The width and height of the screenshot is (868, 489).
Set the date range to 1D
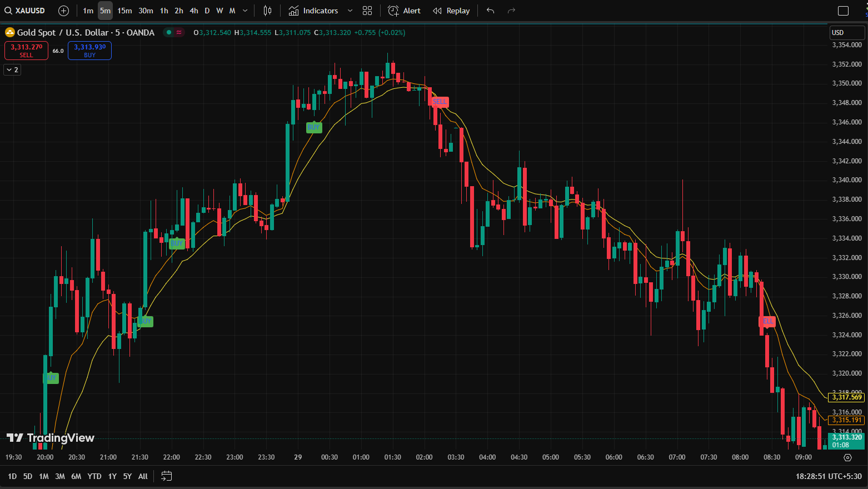[12, 476]
